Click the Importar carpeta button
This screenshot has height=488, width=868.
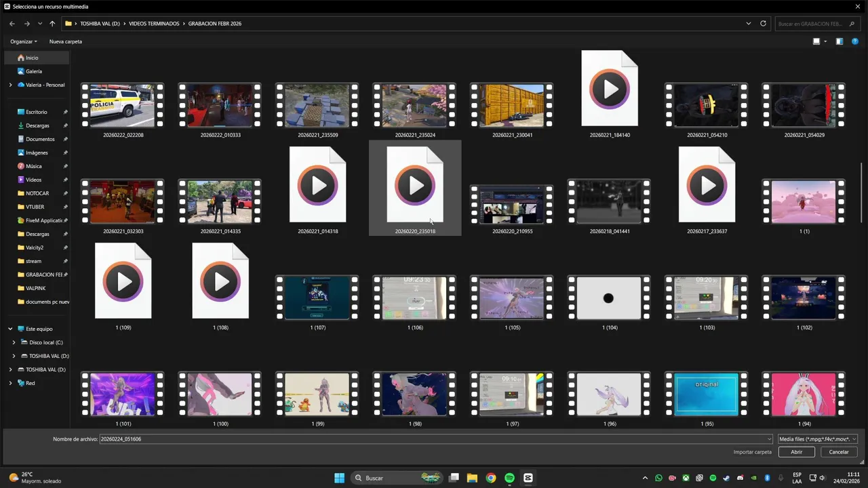pyautogui.click(x=752, y=452)
